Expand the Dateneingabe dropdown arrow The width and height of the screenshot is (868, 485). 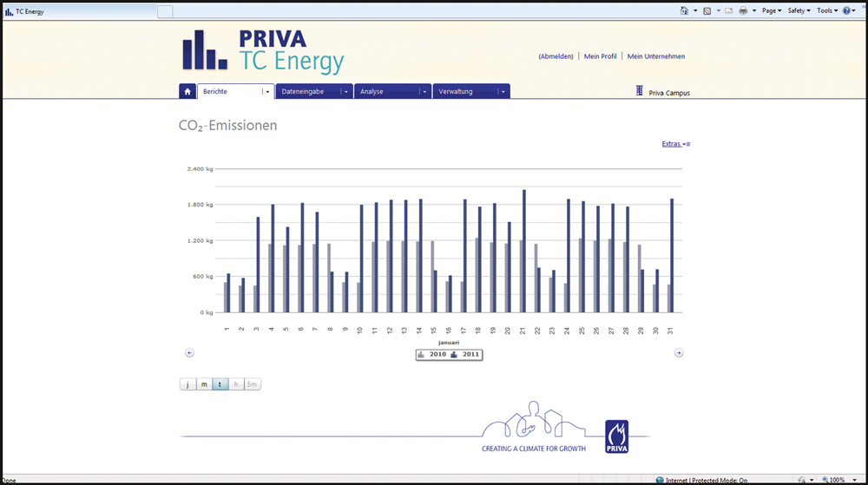click(346, 92)
